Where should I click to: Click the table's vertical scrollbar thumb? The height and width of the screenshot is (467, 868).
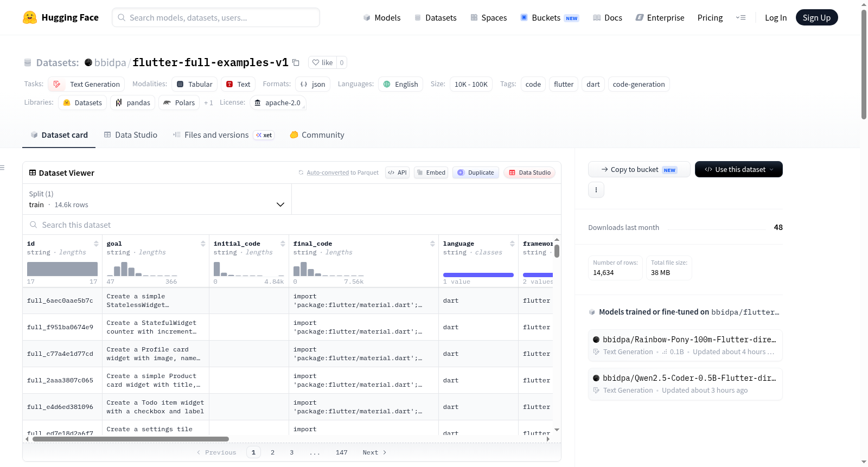pyautogui.click(x=557, y=251)
